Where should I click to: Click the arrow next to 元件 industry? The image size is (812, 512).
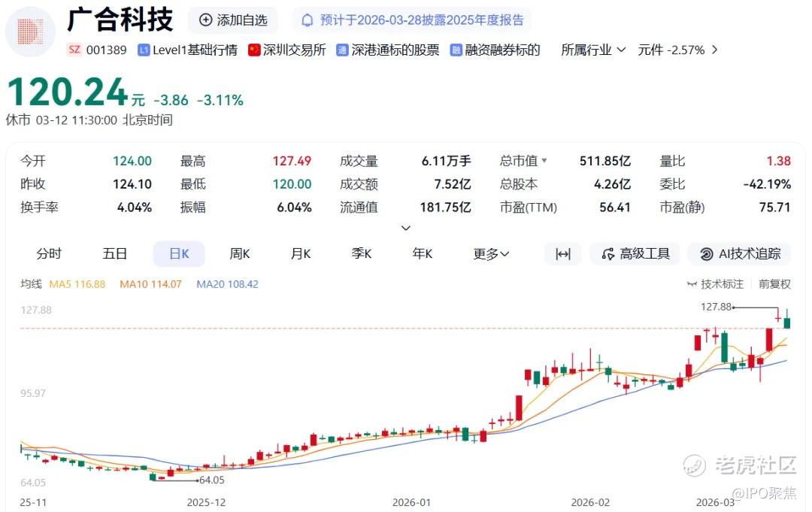click(x=715, y=50)
